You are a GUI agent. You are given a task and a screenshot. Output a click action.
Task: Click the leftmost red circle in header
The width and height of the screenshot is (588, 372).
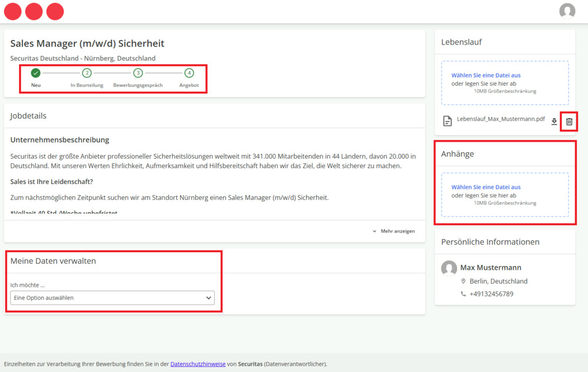point(13,11)
